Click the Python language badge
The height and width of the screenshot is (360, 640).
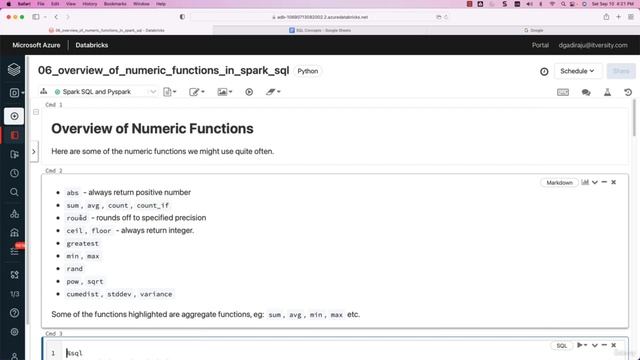(307, 71)
